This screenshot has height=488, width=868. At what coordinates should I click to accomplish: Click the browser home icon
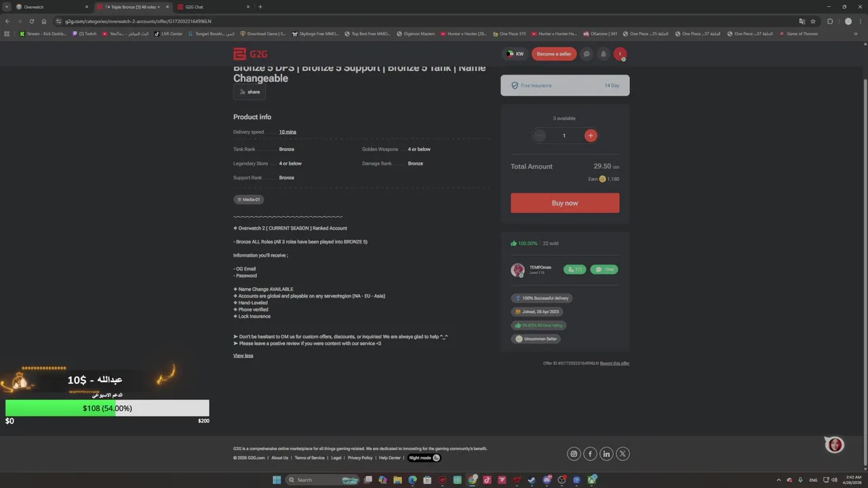tap(44, 21)
